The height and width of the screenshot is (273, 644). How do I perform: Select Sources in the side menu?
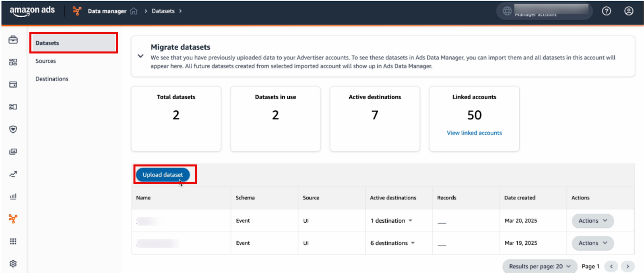point(45,61)
